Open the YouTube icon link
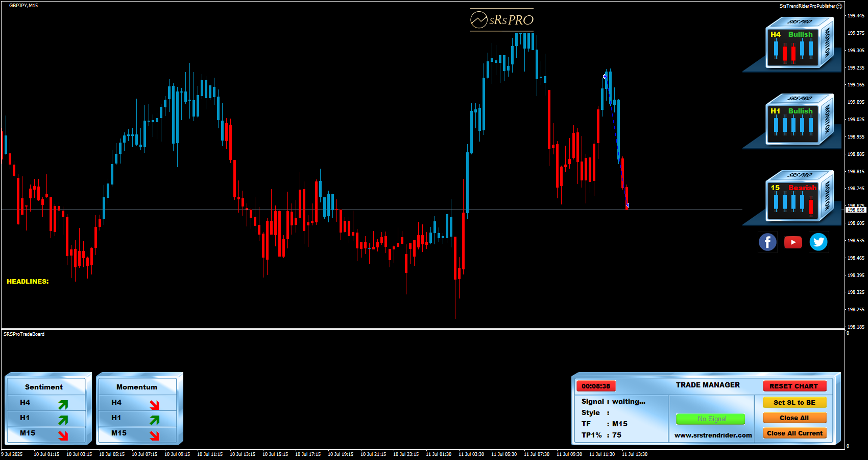Viewport: 868px width, 460px height. [x=793, y=242]
